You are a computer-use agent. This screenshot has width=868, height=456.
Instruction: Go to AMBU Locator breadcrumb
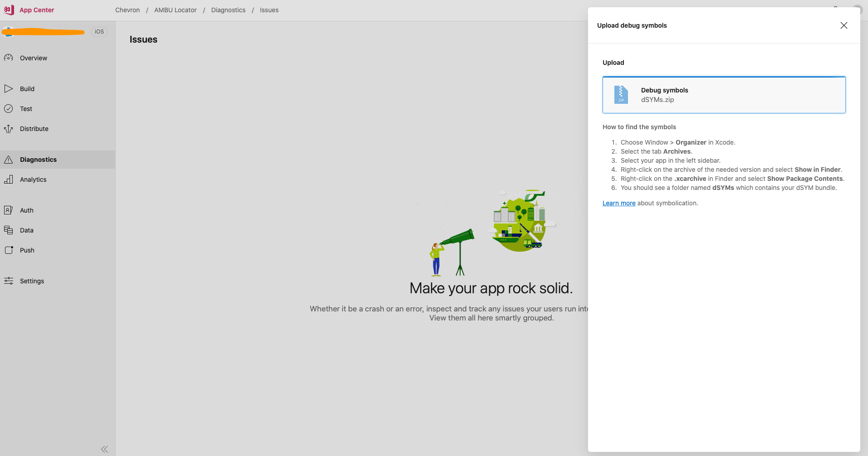tap(176, 10)
